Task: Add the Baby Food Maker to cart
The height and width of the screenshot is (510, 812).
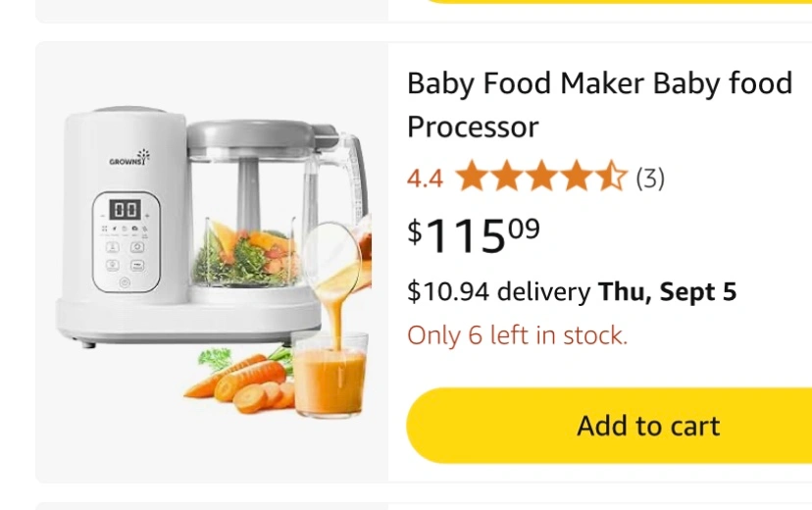Action: [609, 426]
